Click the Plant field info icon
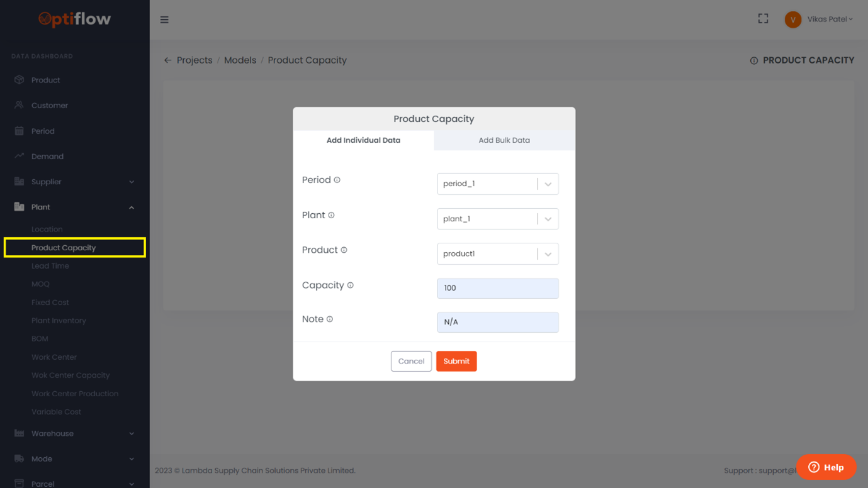The width and height of the screenshot is (868, 488). (x=331, y=215)
